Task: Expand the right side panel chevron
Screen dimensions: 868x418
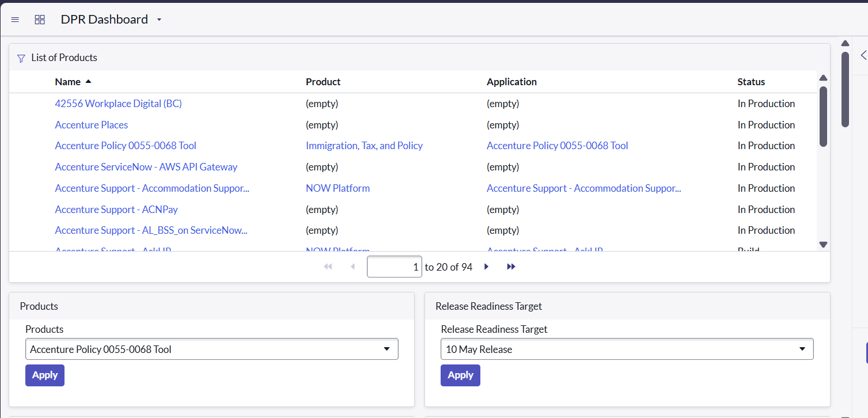Action: pyautogui.click(x=863, y=55)
